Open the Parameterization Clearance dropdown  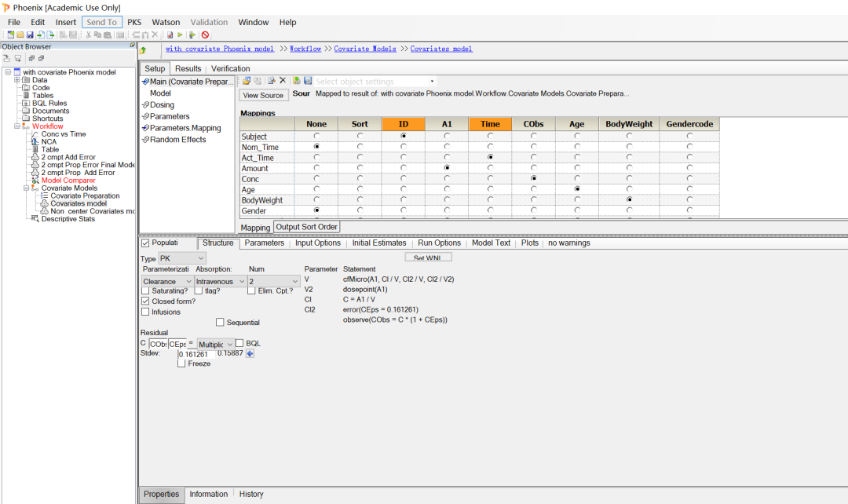pyautogui.click(x=167, y=281)
